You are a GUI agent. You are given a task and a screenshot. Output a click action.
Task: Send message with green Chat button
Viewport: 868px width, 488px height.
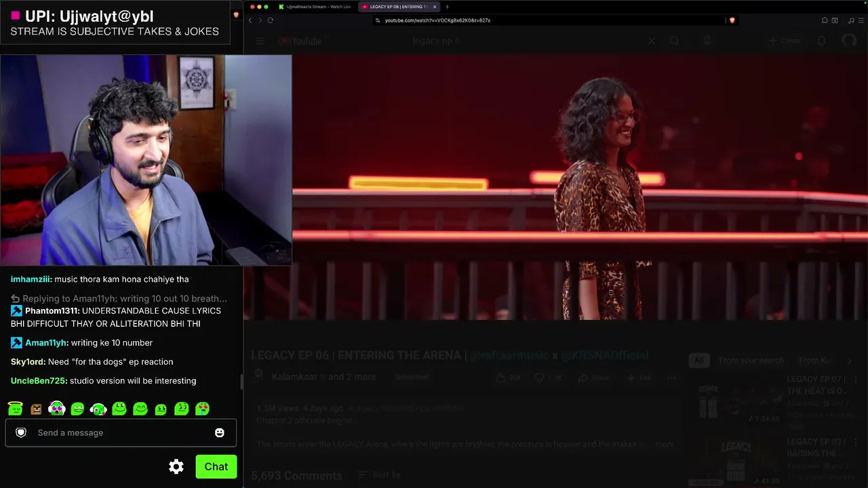pos(216,466)
